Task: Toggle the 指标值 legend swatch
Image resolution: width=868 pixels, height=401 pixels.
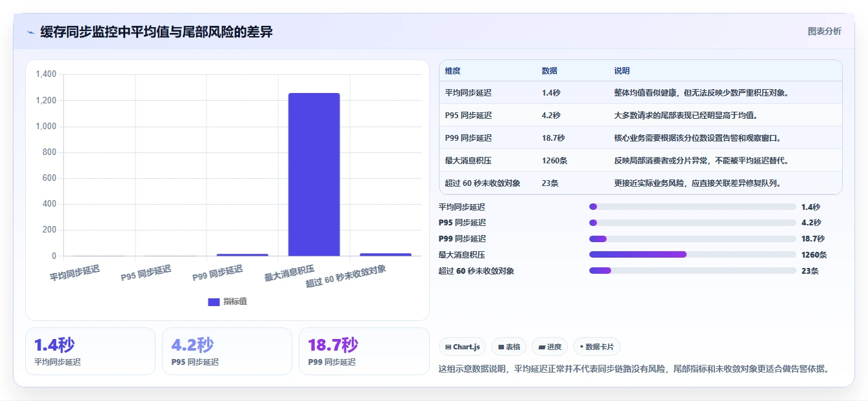Action: (214, 302)
